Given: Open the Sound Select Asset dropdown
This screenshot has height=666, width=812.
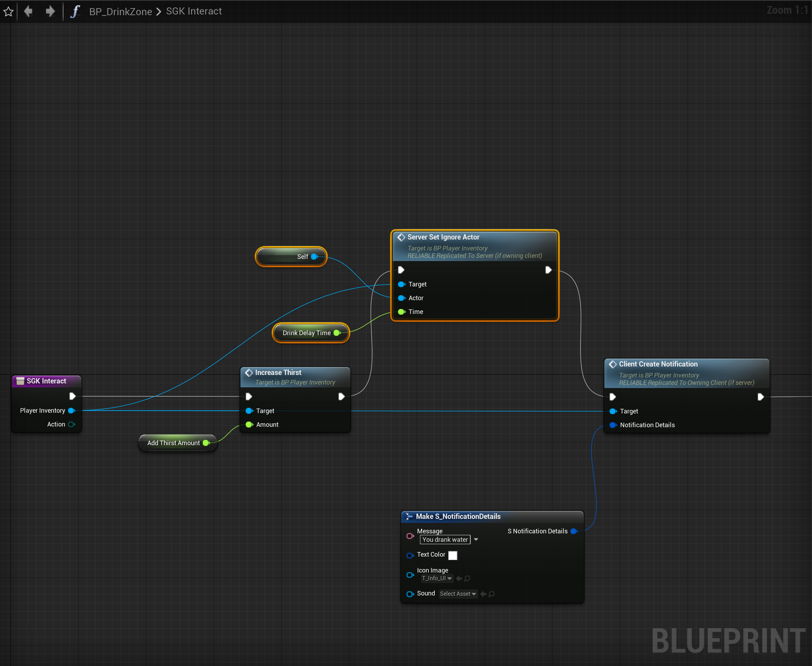Looking at the screenshot, I should click(458, 593).
